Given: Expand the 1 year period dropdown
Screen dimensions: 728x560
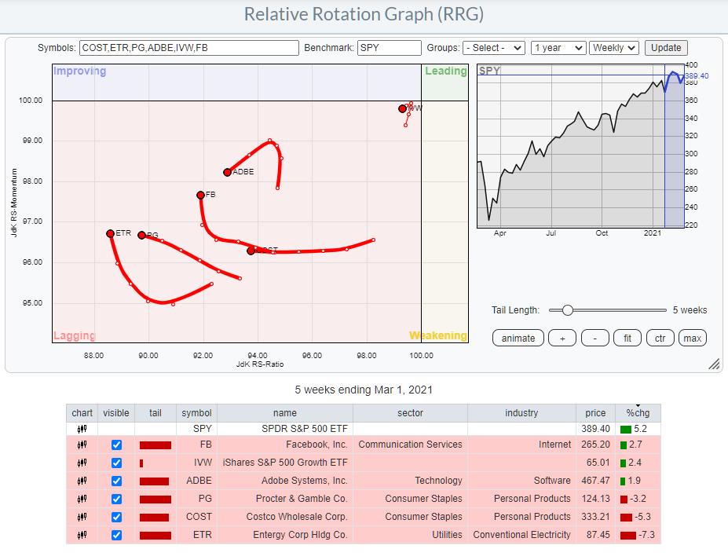Looking at the screenshot, I should tap(558, 48).
